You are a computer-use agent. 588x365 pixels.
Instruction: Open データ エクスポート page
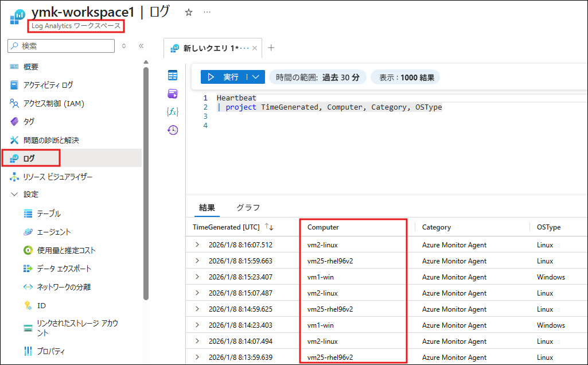click(64, 269)
